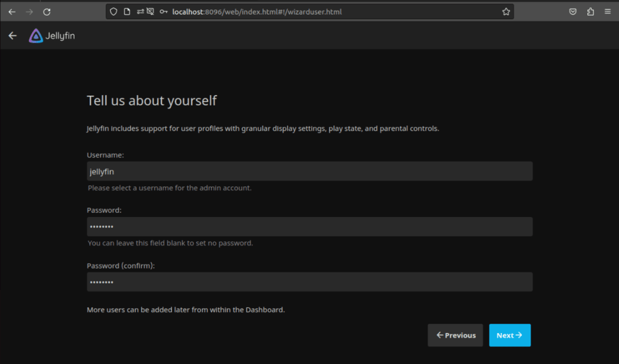Click the "Username:" label
This screenshot has width=619, height=364.
click(x=105, y=155)
